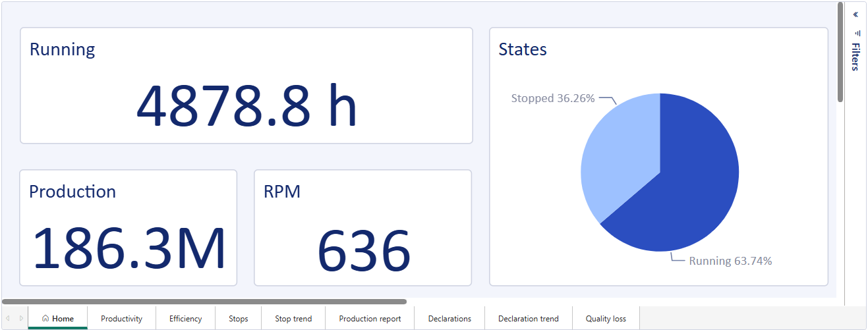
Task: Click the previous page tabs arrow
Action: pos(9,318)
